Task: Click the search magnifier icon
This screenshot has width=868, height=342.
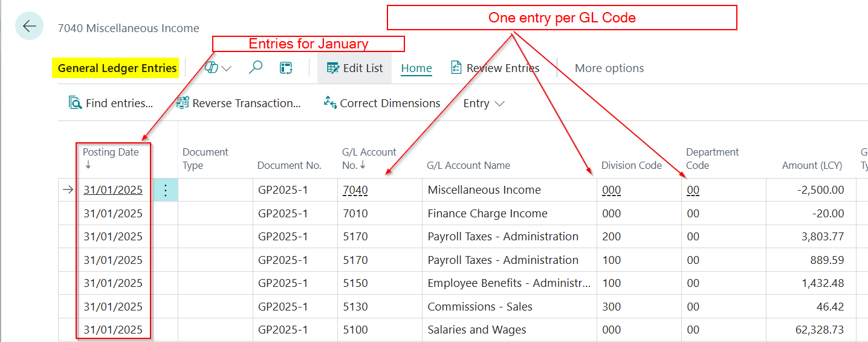Action: point(256,68)
